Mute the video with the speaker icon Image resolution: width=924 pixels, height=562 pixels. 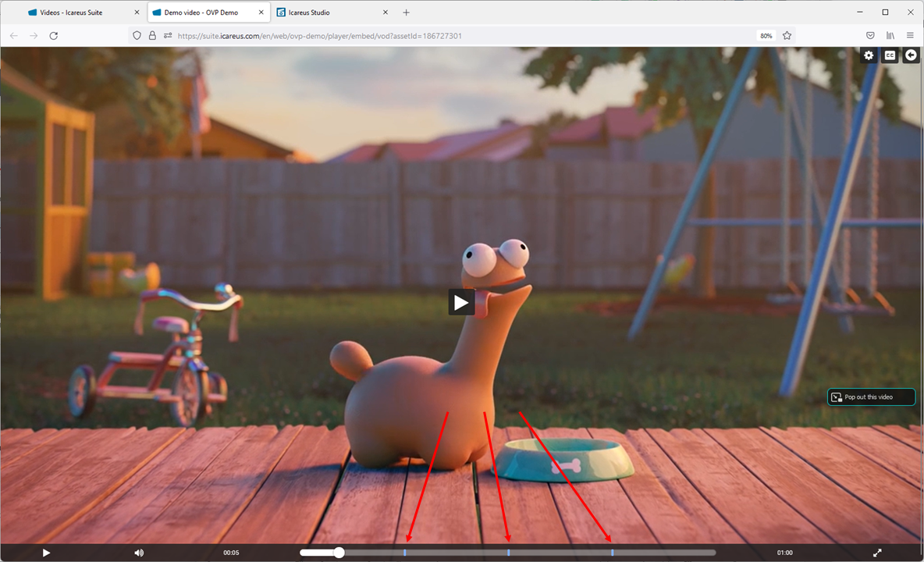(x=139, y=553)
